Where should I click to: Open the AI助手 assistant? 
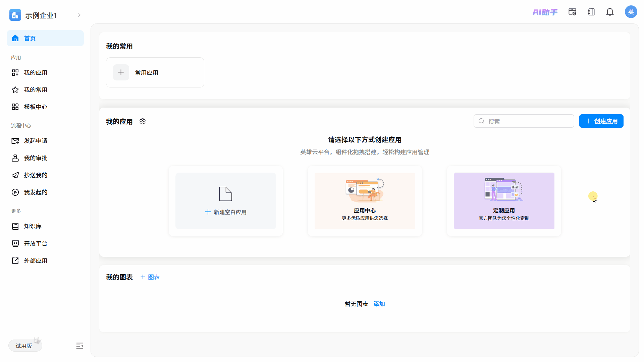click(x=545, y=12)
